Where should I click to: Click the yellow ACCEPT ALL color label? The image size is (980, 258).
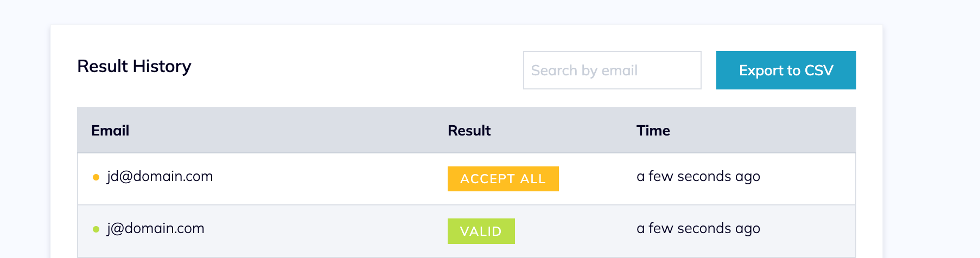[x=502, y=179]
